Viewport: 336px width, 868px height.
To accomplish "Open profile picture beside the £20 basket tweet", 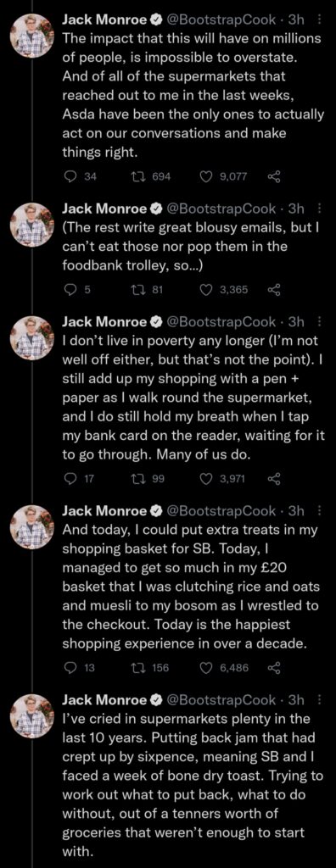I will [32, 525].
